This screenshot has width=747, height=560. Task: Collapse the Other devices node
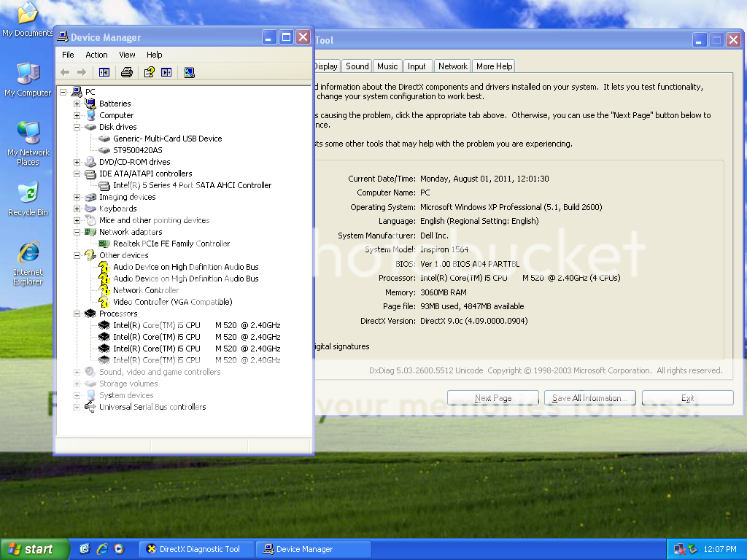[x=77, y=255]
